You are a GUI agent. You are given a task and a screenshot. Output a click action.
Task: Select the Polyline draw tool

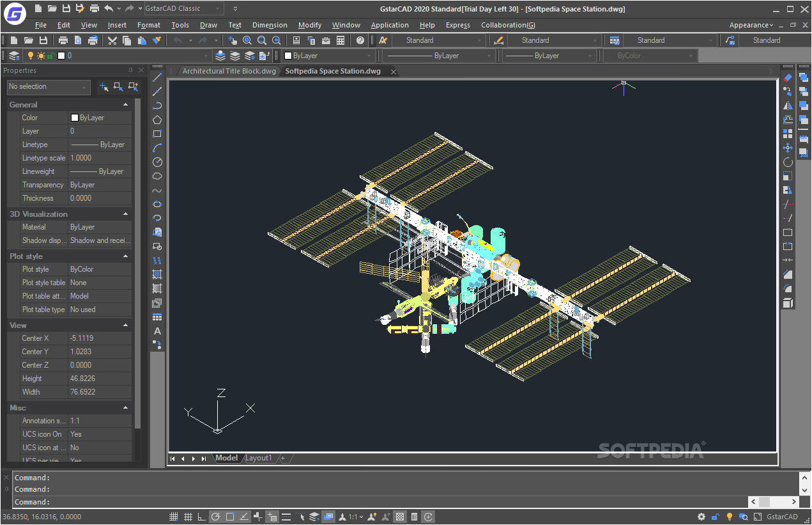coord(157,106)
